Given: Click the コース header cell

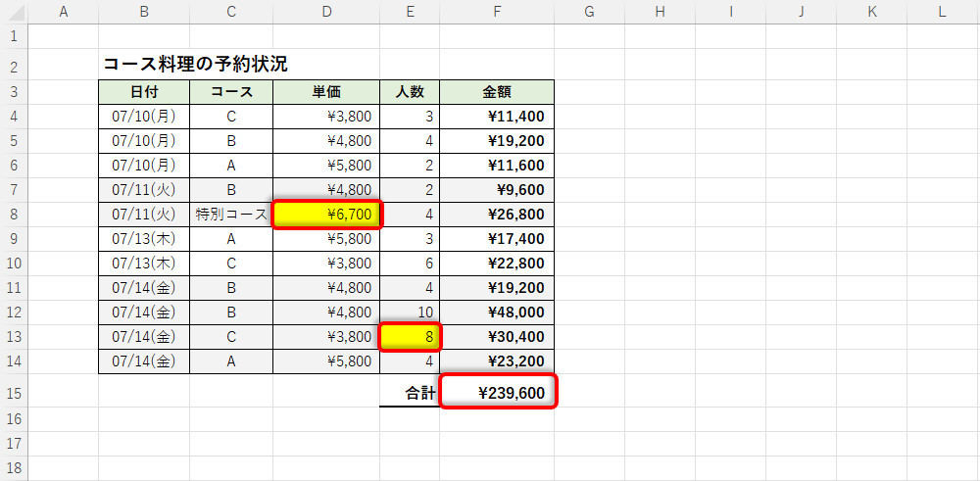Looking at the screenshot, I should [231, 92].
